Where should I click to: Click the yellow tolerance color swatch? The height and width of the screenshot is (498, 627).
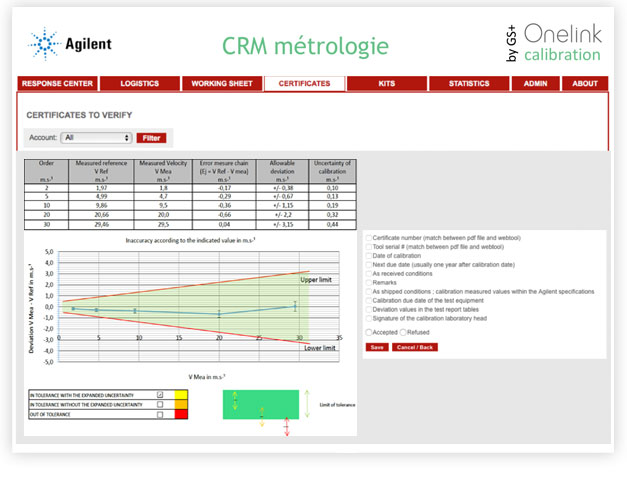click(181, 395)
